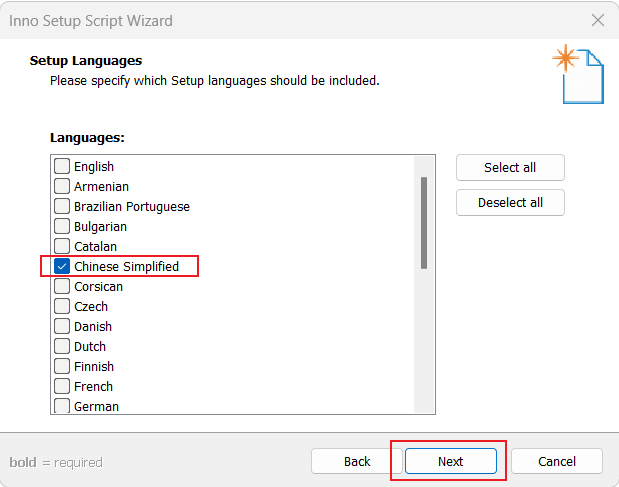
Task: Check the Armenian language checkbox
Action: 62,186
